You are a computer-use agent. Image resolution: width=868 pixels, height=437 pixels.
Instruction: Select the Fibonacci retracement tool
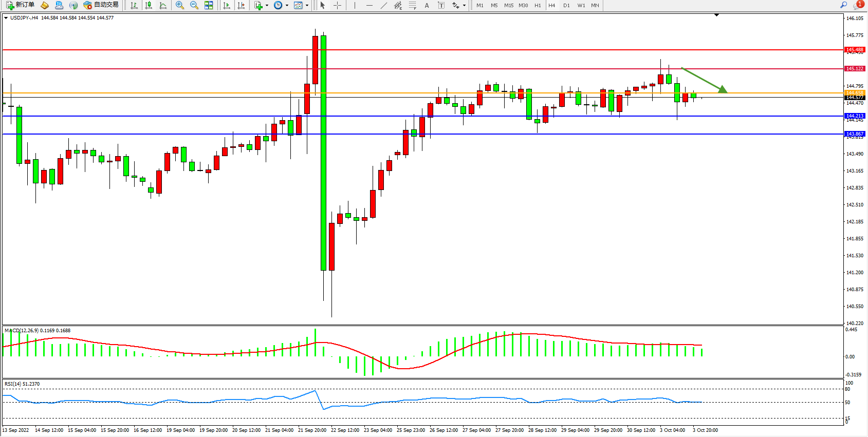[x=412, y=5]
